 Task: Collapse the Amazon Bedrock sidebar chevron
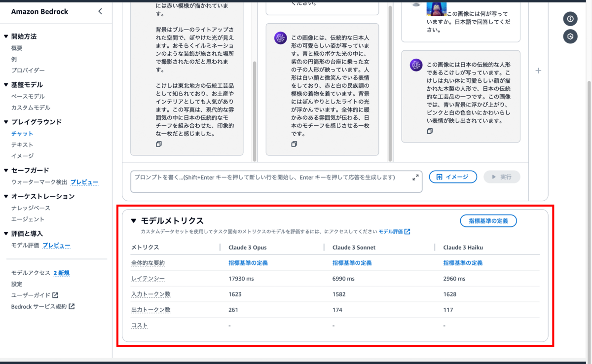(100, 11)
